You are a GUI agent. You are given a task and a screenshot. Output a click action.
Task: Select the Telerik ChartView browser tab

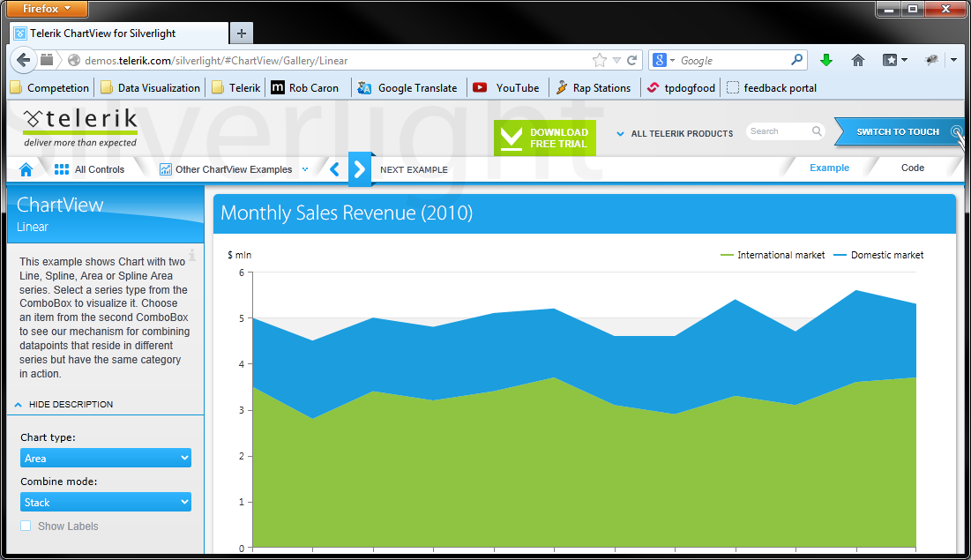pos(119,34)
